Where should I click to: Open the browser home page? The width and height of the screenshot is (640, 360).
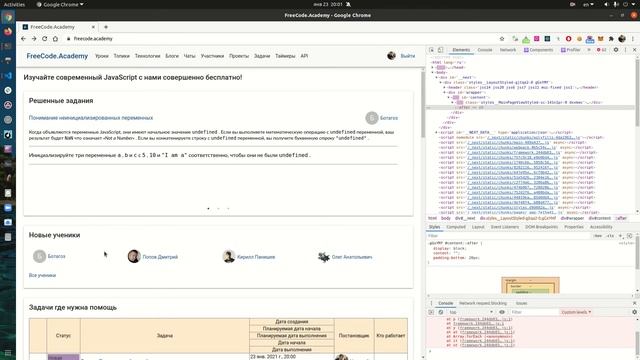pos(56,39)
